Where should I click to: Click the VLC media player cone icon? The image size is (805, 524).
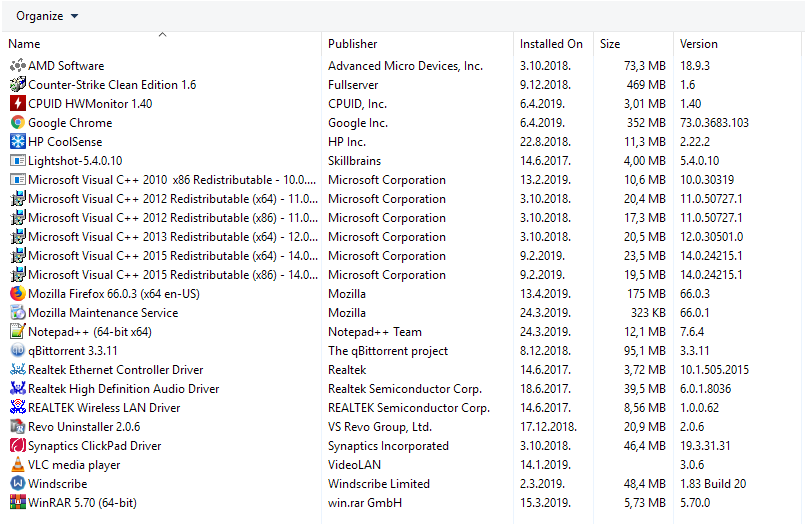[x=18, y=465]
